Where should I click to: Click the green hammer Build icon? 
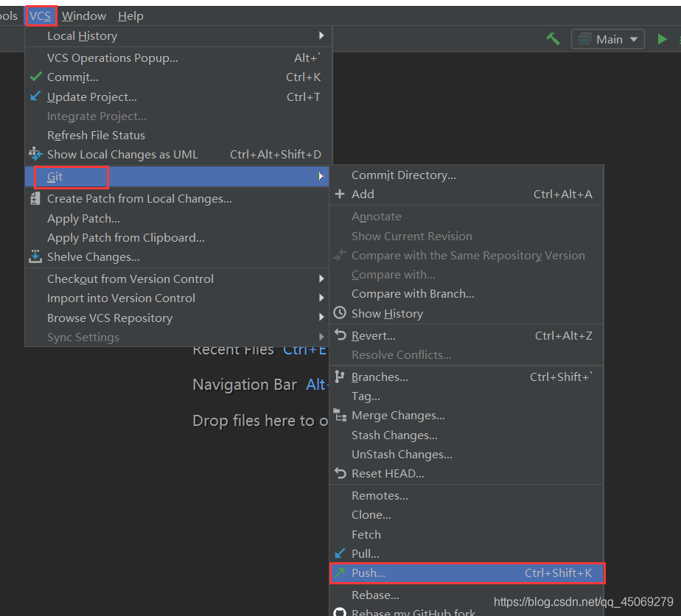[x=553, y=39]
